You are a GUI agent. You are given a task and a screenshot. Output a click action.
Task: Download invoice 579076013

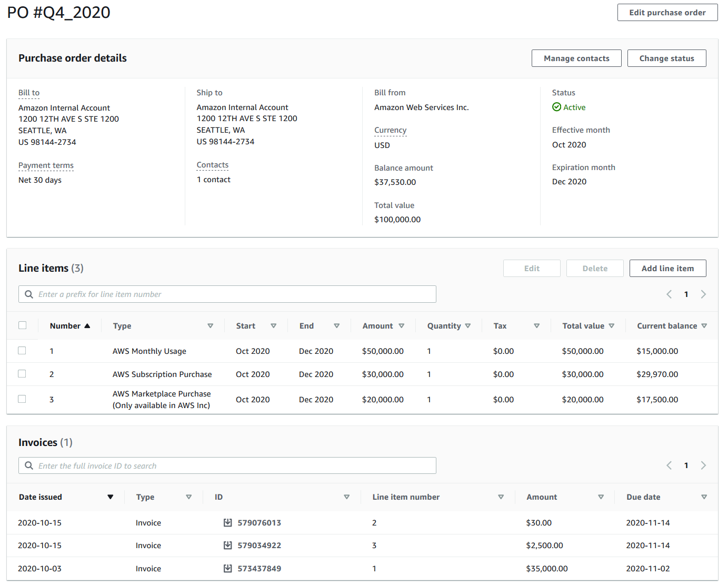tap(227, 522)
